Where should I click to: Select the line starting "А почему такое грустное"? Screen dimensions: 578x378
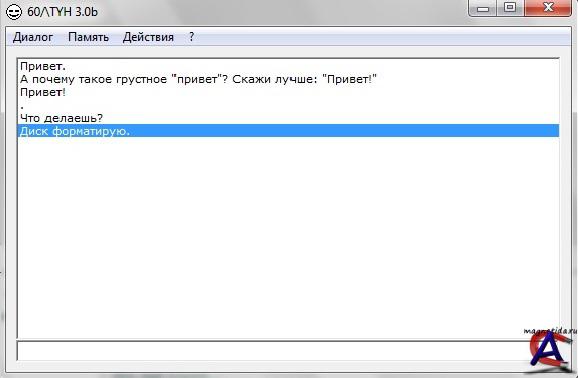click(288, 79)
